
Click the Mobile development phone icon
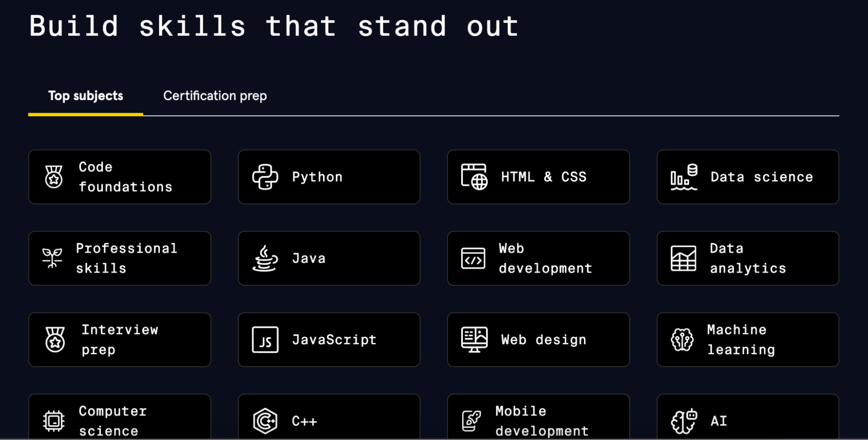(x=472, y=420)
